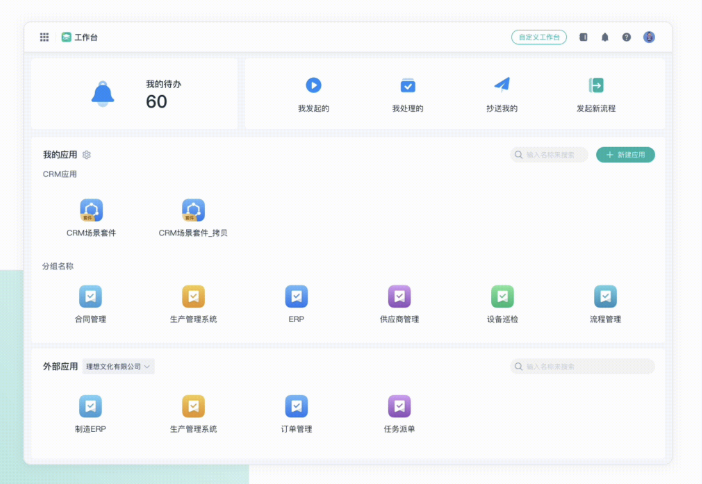Open 我发起的 play icon
Image resolution: width=702 pixels, height=484 pixels.
pos(313,85)
